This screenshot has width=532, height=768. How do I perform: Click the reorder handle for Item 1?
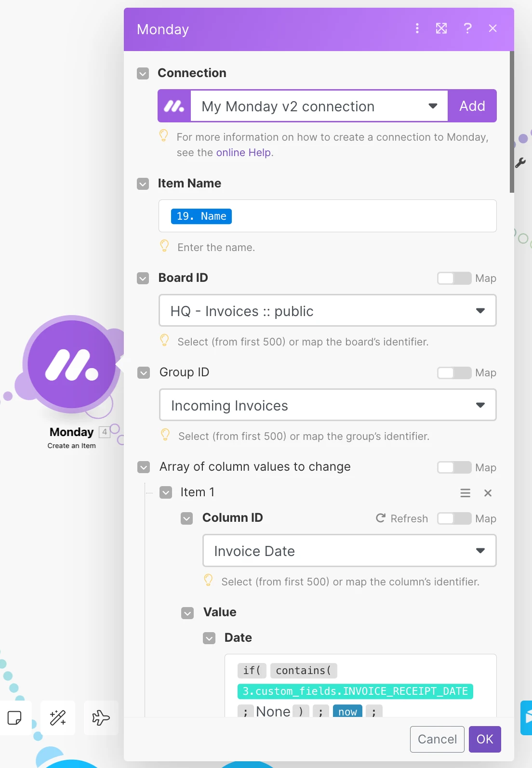(x=465, y=493)
